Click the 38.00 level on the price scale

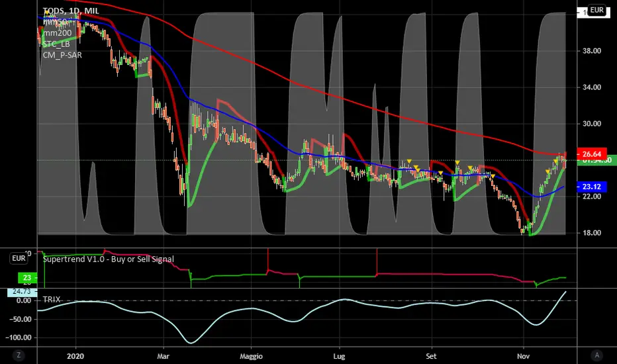pos(592,51)
